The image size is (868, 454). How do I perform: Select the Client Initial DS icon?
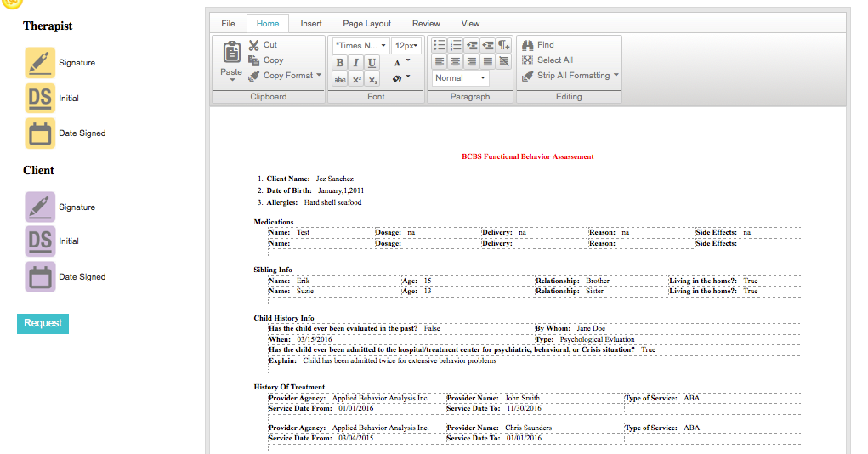click(x=40, y=241)
